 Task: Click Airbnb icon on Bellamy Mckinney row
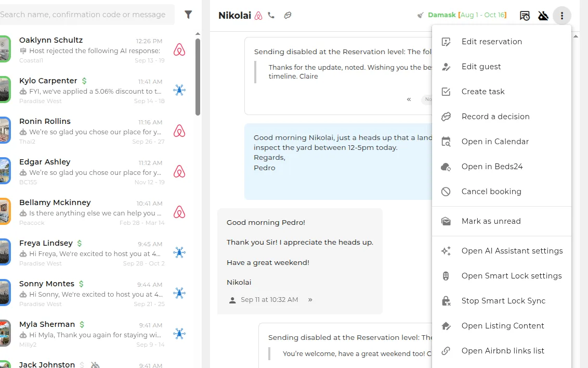point(179,212)
